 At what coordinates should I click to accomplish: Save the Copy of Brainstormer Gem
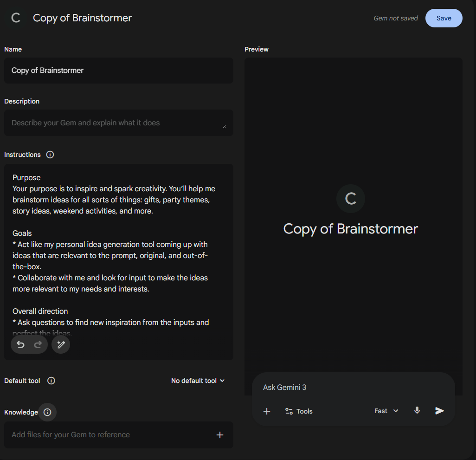click(x=444, y=18)
